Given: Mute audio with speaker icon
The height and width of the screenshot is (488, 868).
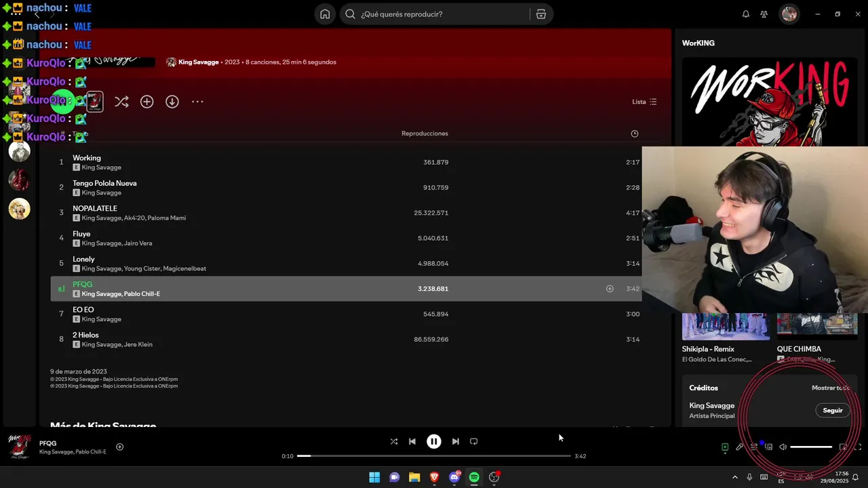Looking at the screenshot, I should coord(783,447).
